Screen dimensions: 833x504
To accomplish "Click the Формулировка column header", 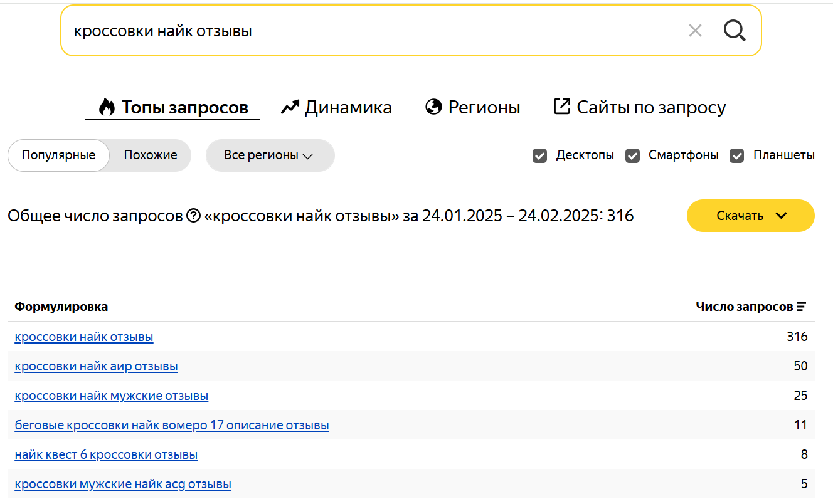I will click(61, 307).
